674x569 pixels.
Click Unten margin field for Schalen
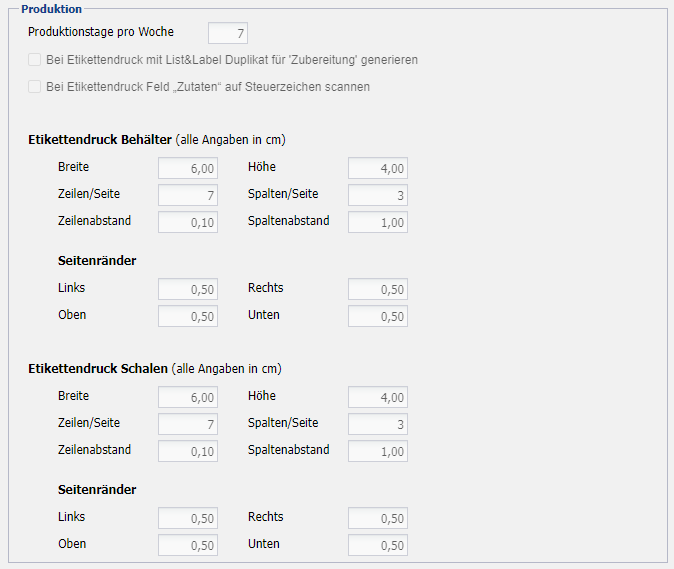point(377,545)
